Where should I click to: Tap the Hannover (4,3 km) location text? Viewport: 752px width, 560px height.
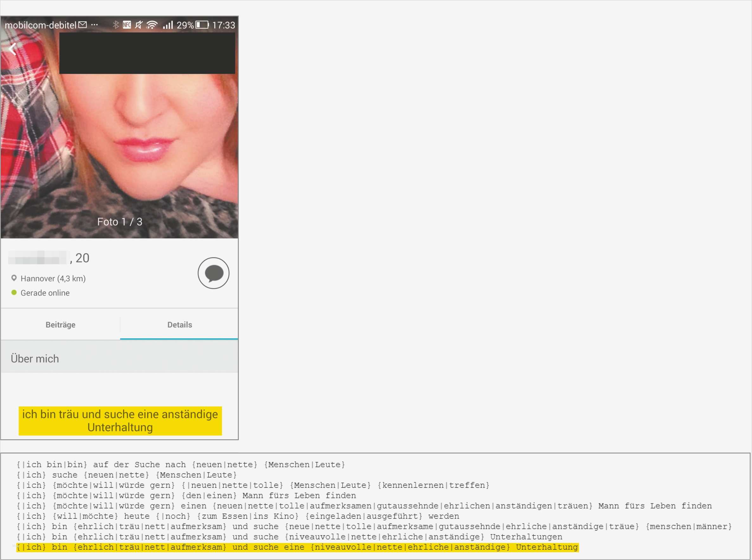[53, 279]
